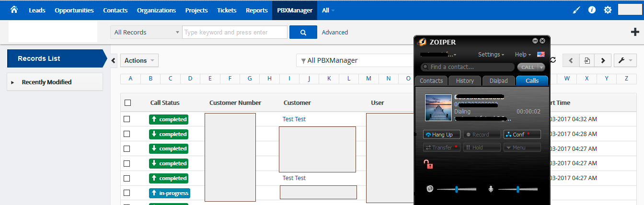Open the All PBXManager filter dropdown
The image size is (644, 205).
click(355, 60)
